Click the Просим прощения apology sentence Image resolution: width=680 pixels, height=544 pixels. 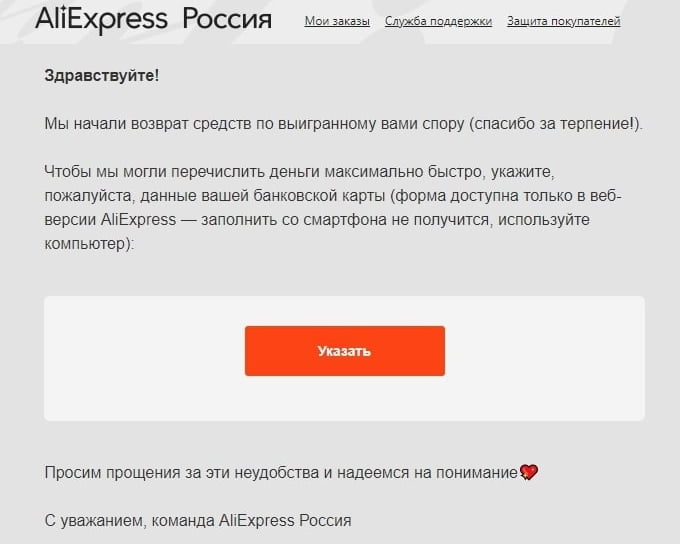(281, 472)
